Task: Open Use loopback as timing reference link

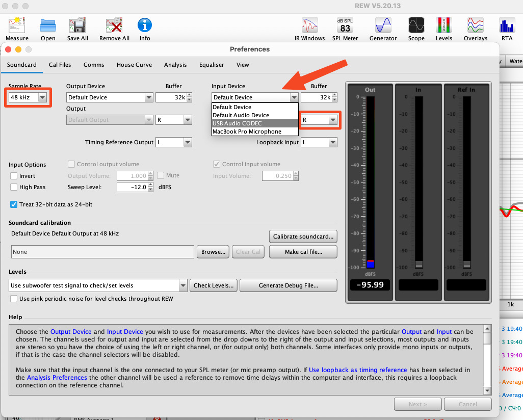Action: point(358,370)
